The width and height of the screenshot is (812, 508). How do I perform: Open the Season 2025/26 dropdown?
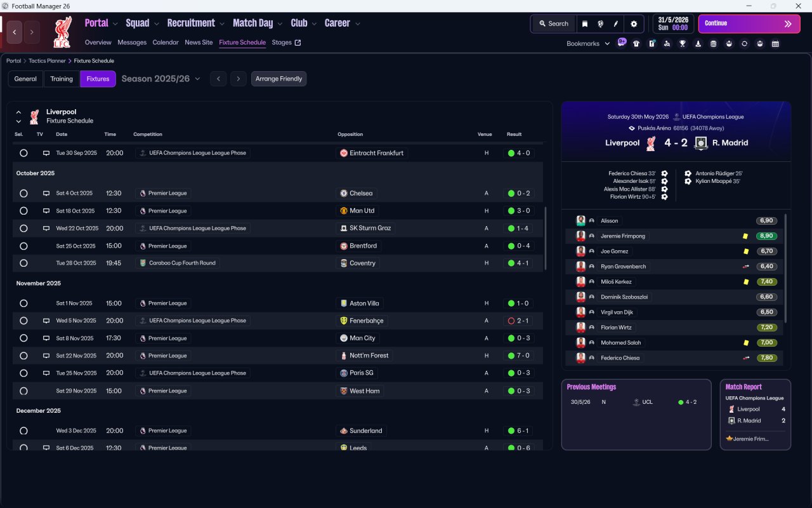[160, 79]
